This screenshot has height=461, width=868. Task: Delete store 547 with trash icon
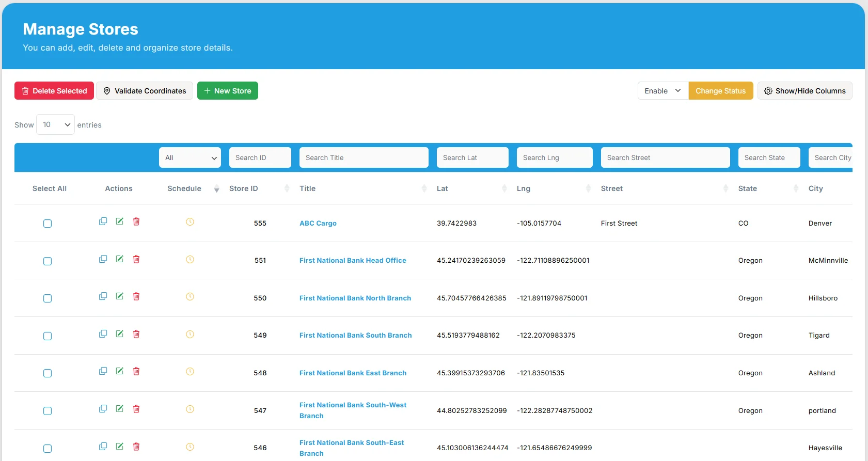[136, 409]
